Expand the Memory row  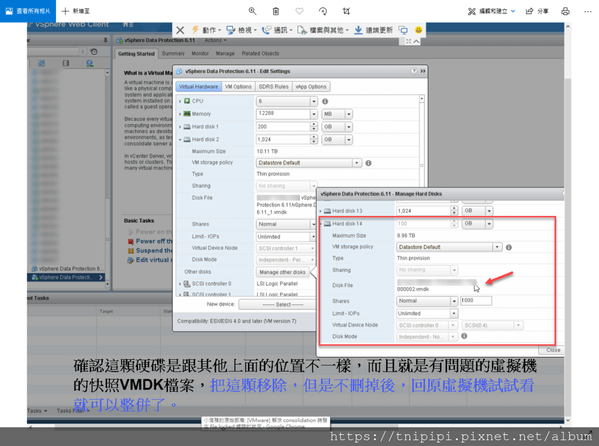[x=180, y=114]
